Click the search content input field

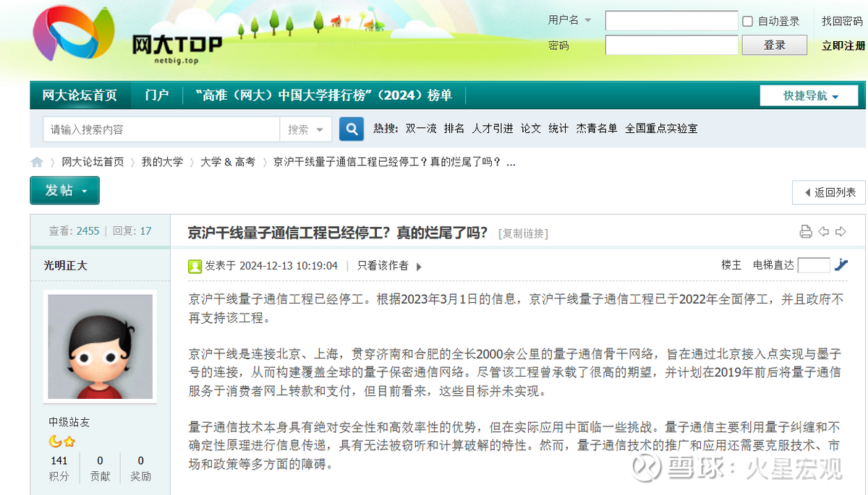point(161,129)
